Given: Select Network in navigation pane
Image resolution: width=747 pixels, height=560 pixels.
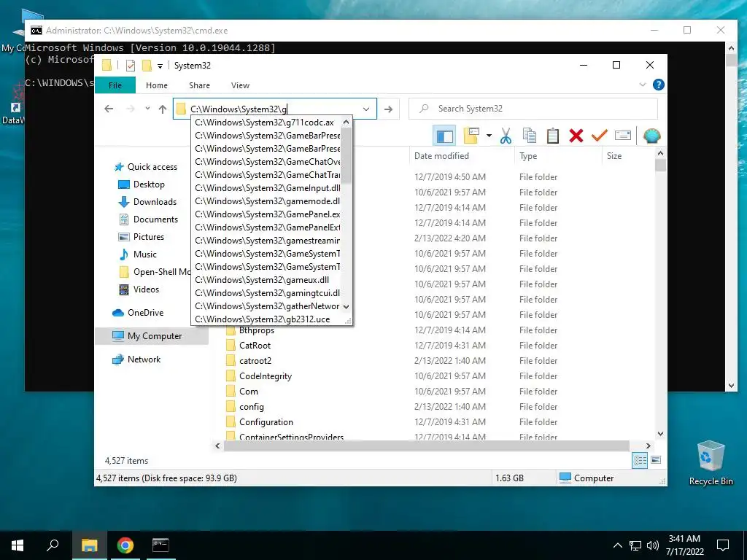Looking at the screenshot, I should [x=136, y=359].
